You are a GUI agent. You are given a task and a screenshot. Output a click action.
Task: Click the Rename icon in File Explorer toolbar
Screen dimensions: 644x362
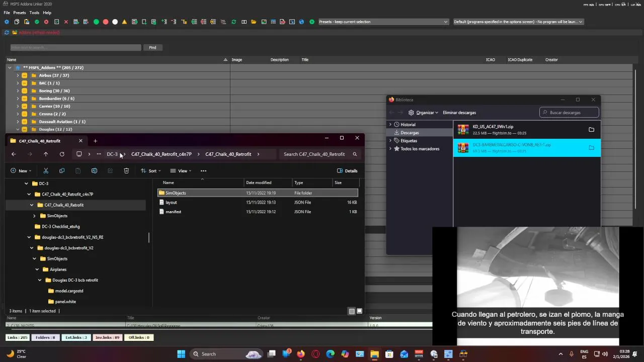point(94,171)
